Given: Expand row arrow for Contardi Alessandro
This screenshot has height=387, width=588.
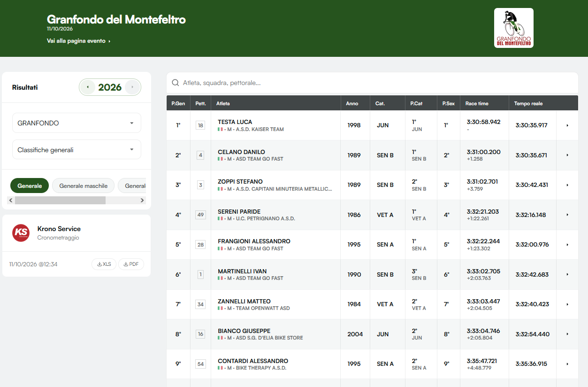Looking at the screenshot, I should click(567, 364).
